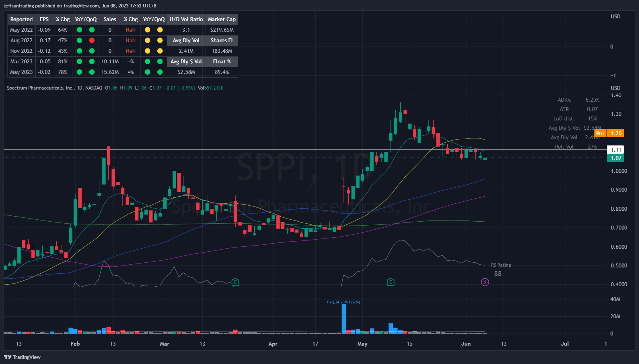Click the ATR 0.07 stat
639x364 pixels.
coord(579,109)
